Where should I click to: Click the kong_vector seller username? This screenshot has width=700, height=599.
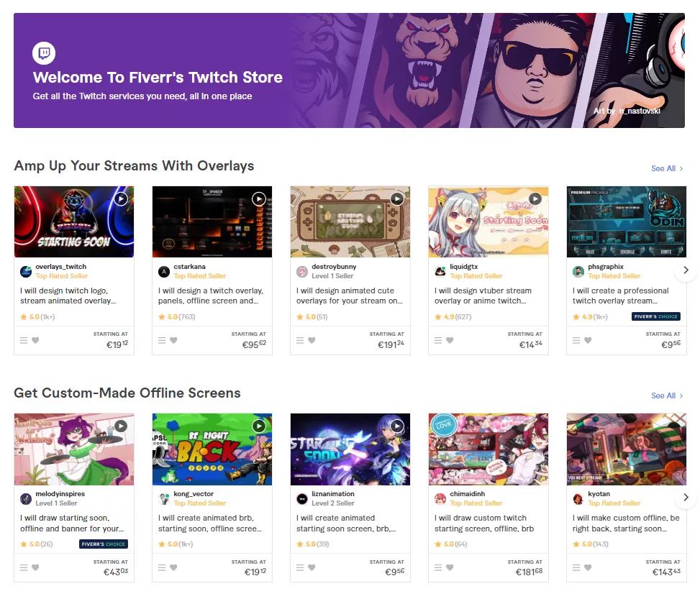pos(194,494)
